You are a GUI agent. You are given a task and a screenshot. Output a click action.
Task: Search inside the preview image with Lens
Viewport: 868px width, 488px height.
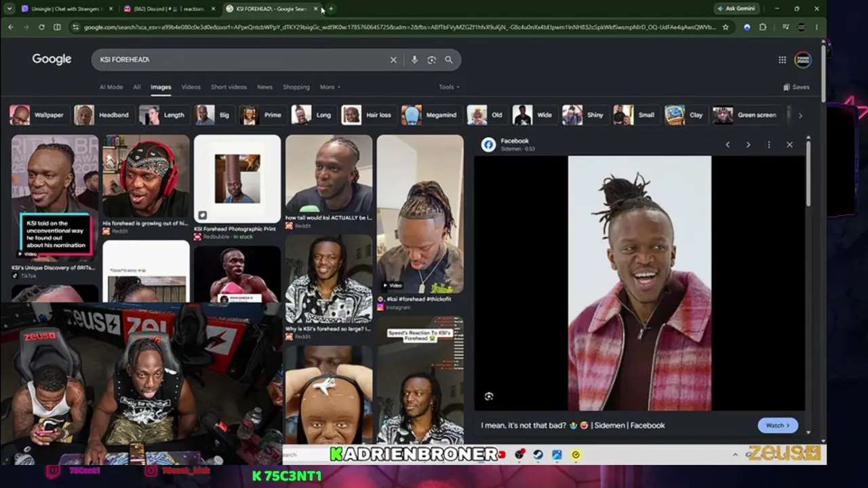pos(489,396)
